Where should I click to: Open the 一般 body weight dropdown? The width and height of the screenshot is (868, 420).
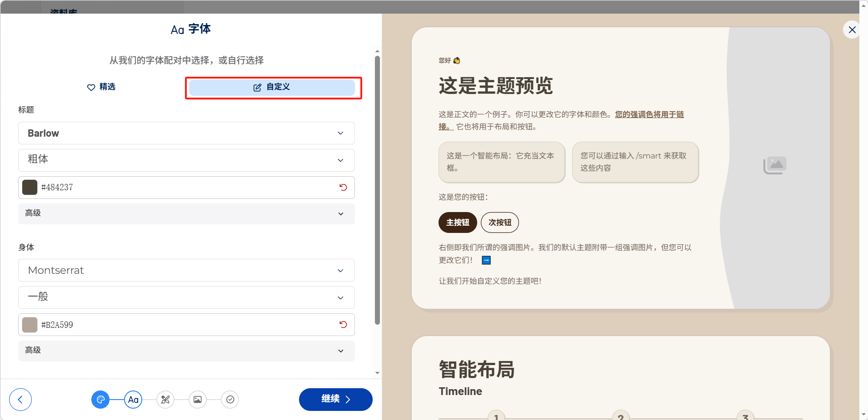[186, 297]
